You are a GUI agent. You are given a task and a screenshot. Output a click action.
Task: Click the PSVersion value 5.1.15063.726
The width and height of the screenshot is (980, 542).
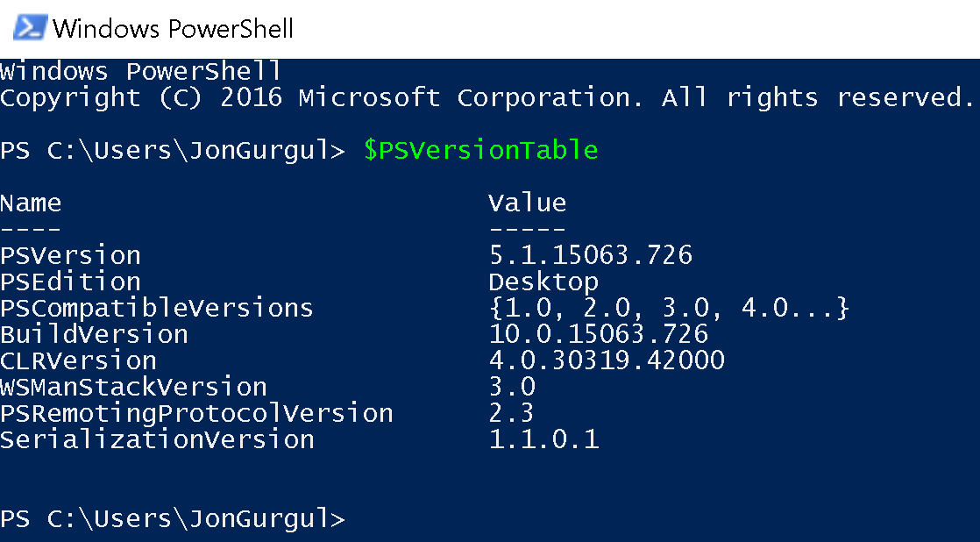(x=591, y=255)
